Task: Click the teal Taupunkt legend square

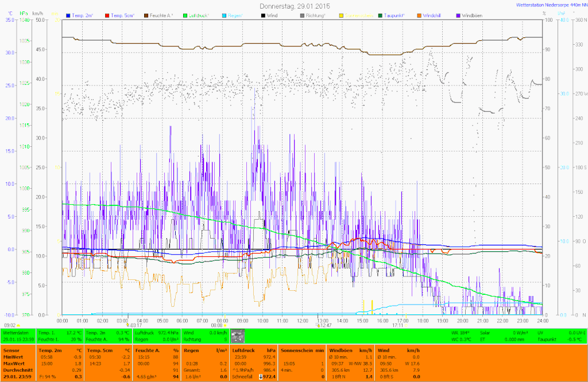Action: (x=380, y=15)
